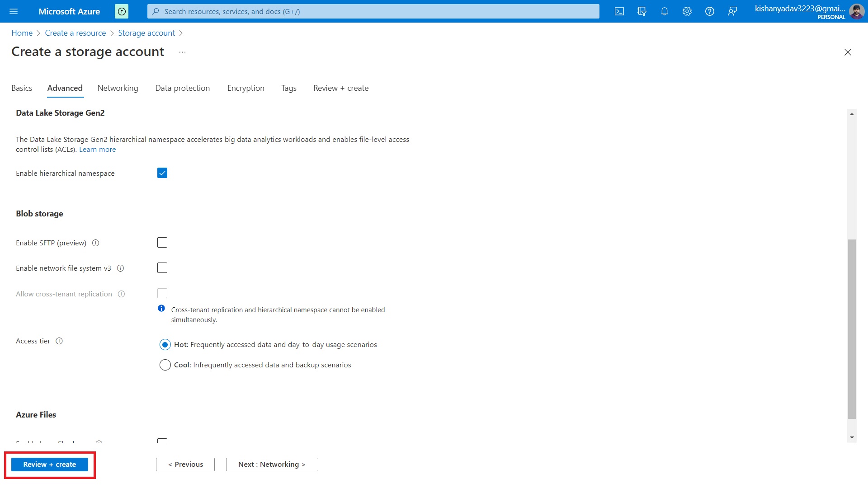Open Cloud Shell from the top bar
Screen dimensions: 868x488
click(x=619, y=11)
